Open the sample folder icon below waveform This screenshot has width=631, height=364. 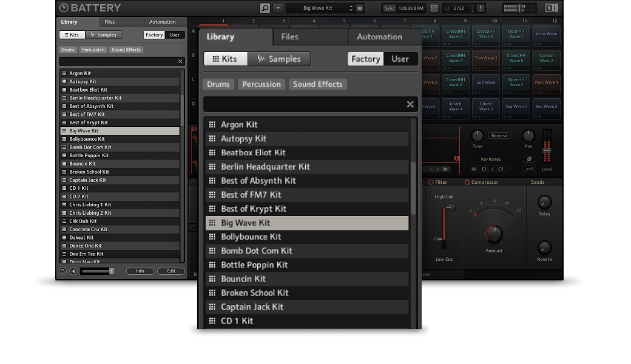[445, 169]
